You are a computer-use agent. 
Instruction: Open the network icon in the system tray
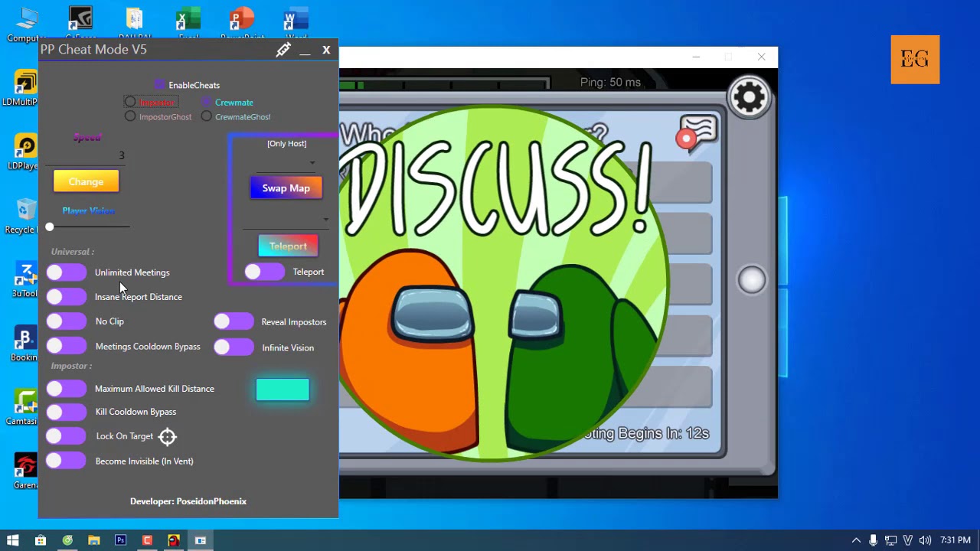point(890,540)
